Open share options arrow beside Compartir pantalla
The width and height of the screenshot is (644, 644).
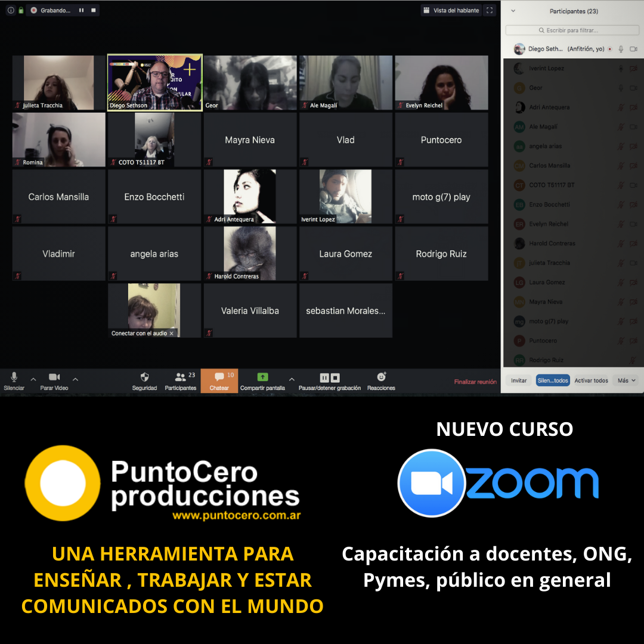coord(292,379)
